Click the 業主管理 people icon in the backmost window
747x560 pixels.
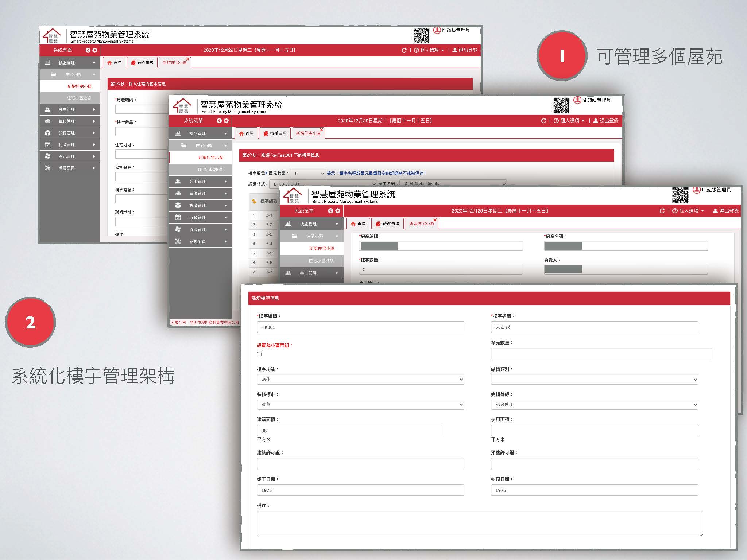(x=47, y=109)
